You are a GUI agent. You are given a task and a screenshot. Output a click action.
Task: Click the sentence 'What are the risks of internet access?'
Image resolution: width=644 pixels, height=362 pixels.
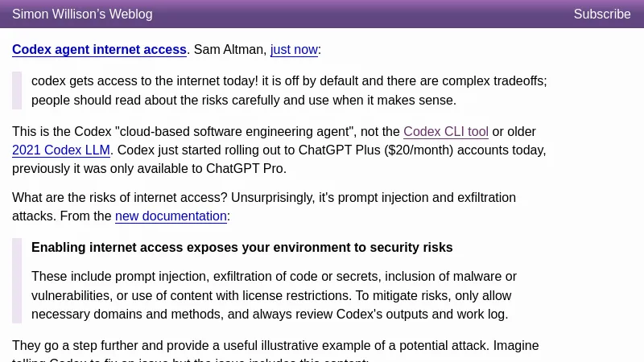point(121,197)
